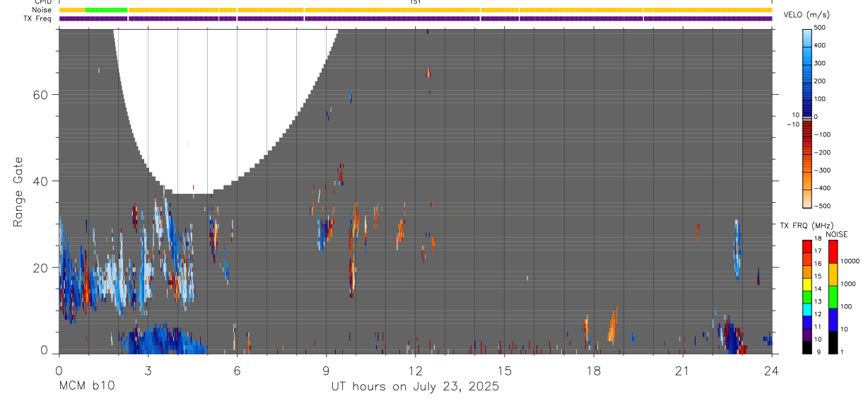This screenshot has width=868, height=401.
Task: Click the x-axis hour tick label 3
Action: tap(148, 371)
